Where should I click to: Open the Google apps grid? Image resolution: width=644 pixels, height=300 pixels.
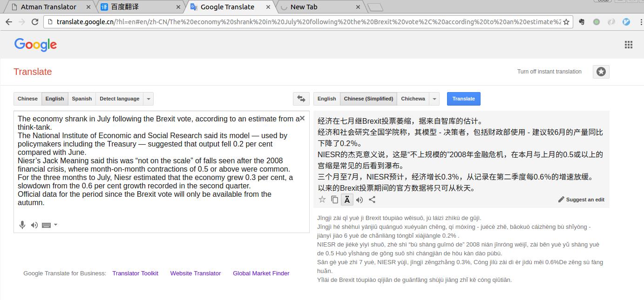click(629, 45)
